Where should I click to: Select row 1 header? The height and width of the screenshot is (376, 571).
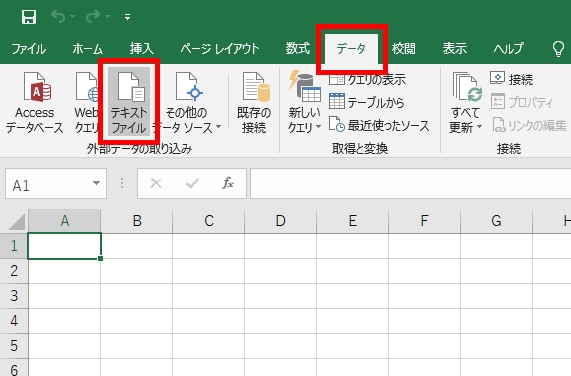point(14,246)
